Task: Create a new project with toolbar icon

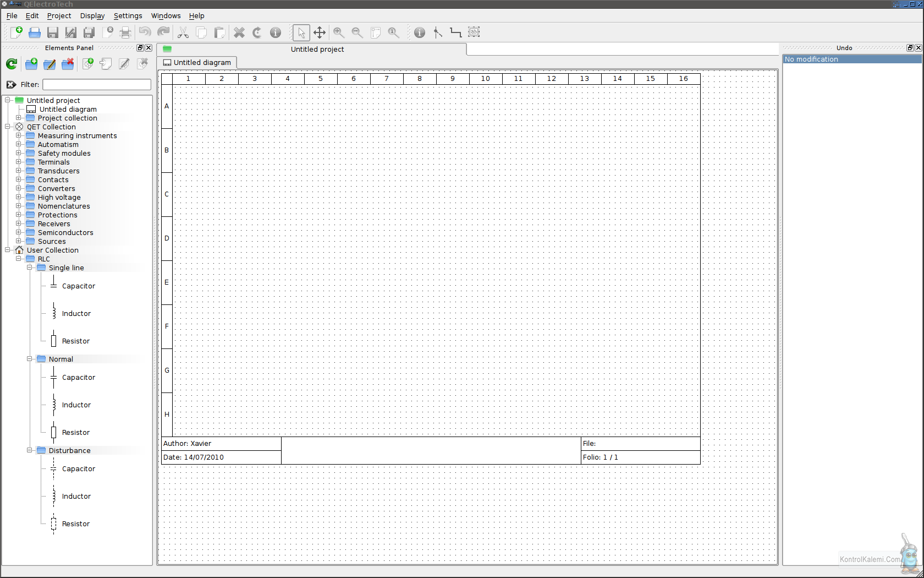Action: [x=16, y=32]
